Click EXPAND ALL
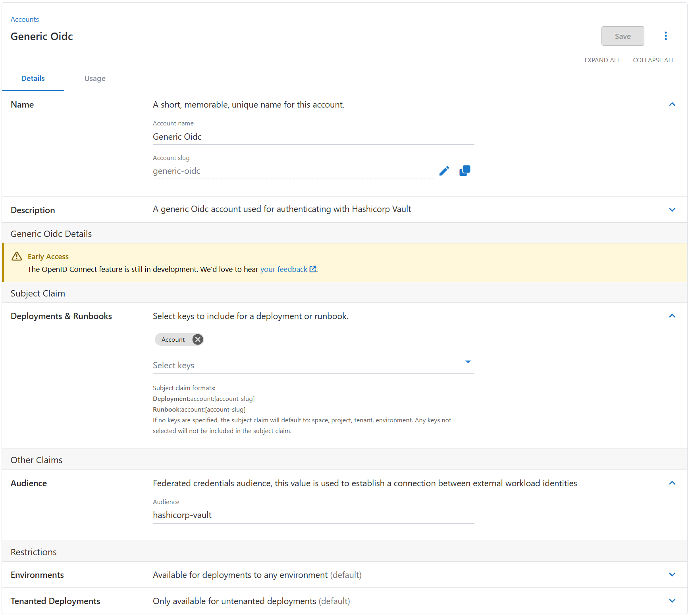 point(602,60)
